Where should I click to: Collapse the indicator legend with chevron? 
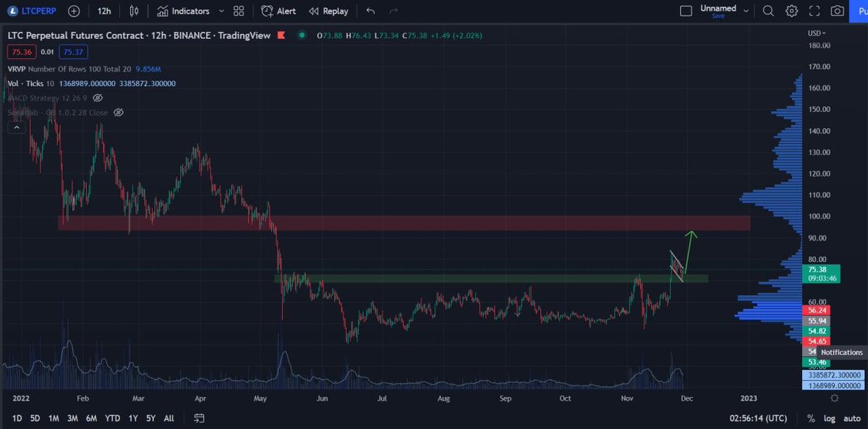pos(15,127)
